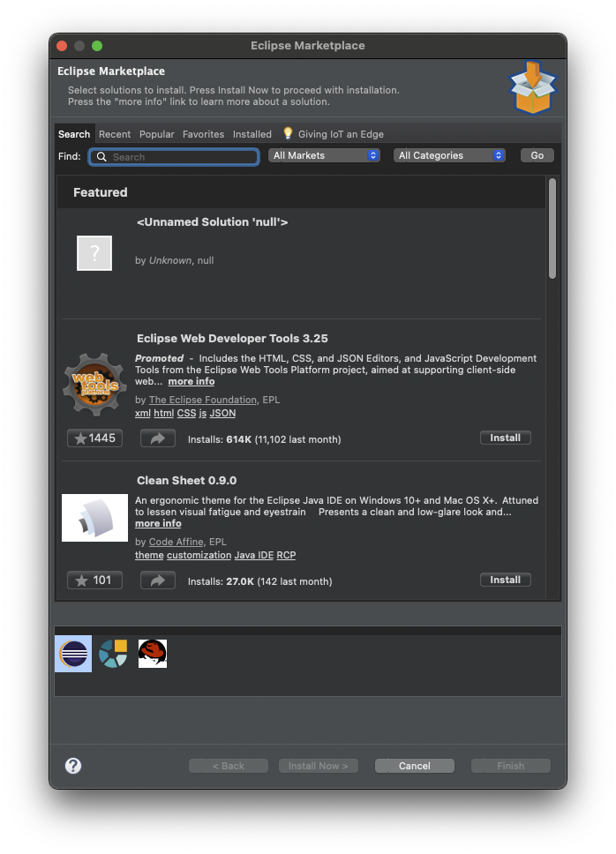Click the theme tag link
The height and width of the screenshot is (854, 616).
pyautogui.click(x=149, y=556)
